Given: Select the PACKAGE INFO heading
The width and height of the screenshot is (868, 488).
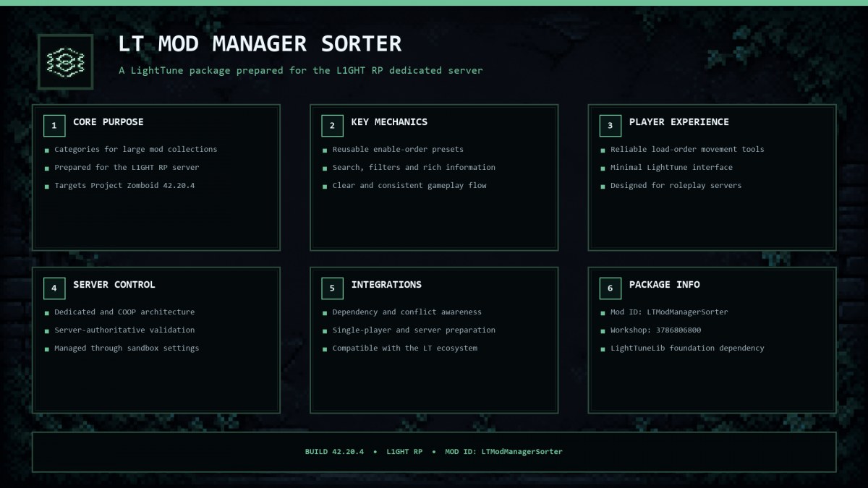Looking at the screenshot, I should click(664, 285).
